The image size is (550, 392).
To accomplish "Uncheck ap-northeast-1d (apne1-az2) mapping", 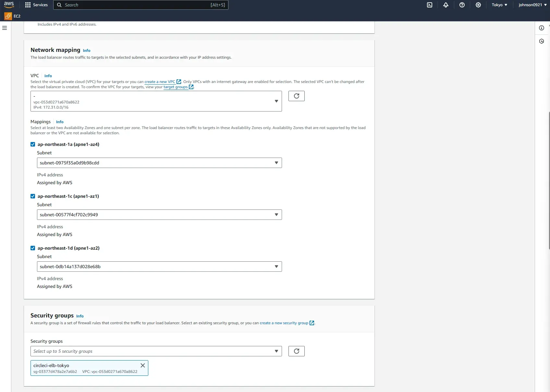I will pyautogui.click(x=33, y=248).
